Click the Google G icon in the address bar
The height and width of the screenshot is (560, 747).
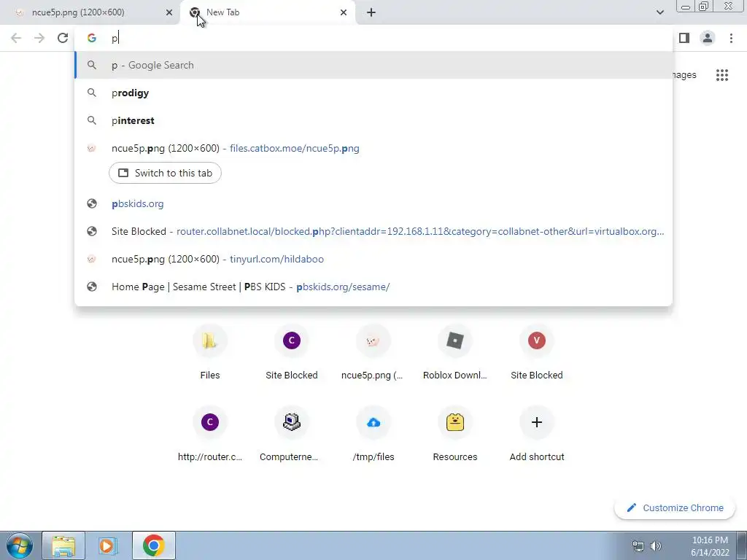(91, 38)
